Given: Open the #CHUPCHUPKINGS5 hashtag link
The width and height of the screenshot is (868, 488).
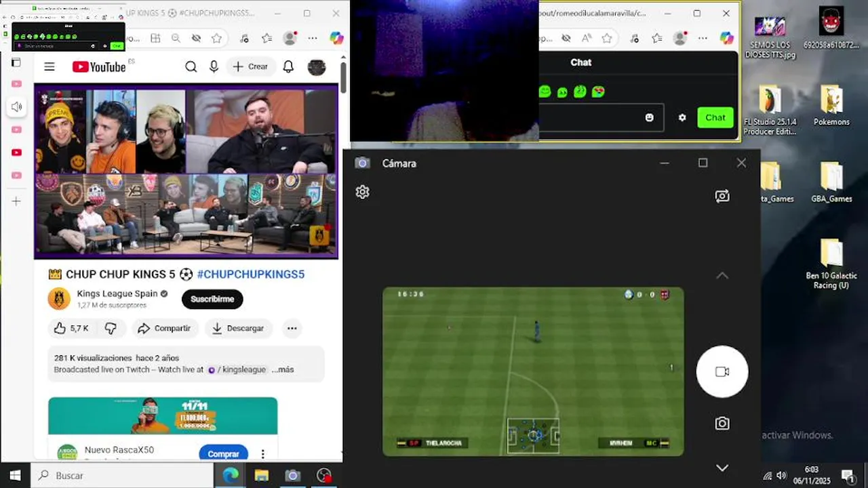Looking at the screenshot, I should (x=251, y=274).
